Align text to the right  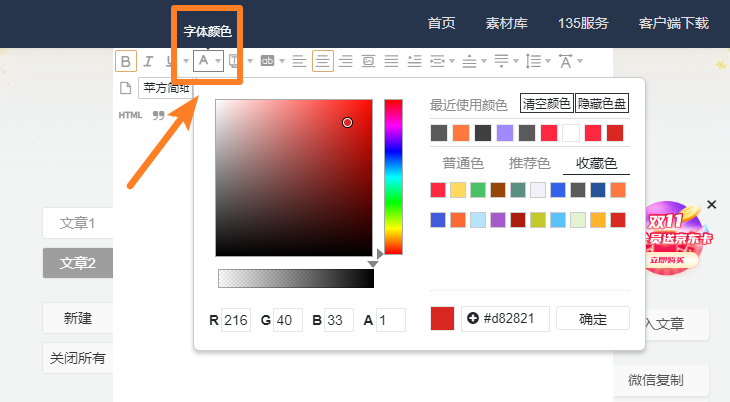[x=345, y=61]
